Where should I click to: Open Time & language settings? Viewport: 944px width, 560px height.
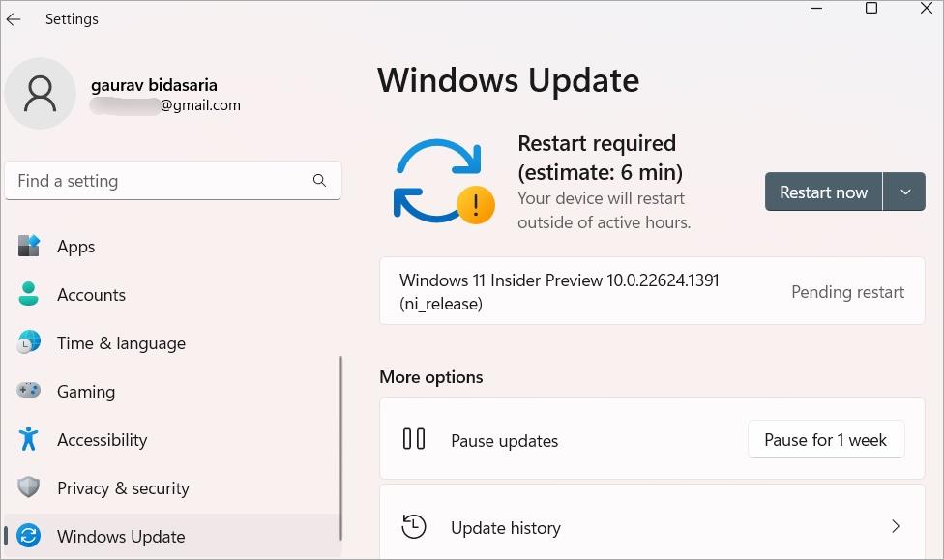[x=172, y=342]
